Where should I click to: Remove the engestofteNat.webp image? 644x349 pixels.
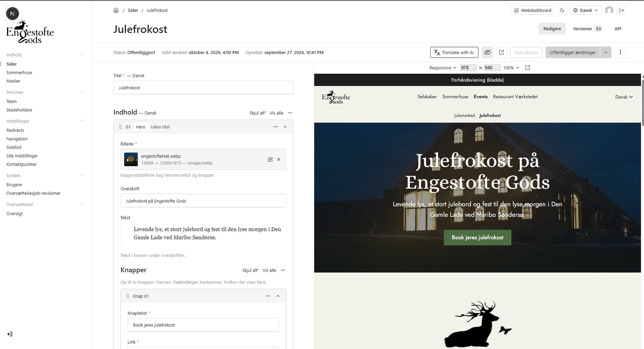coord(279,160)
